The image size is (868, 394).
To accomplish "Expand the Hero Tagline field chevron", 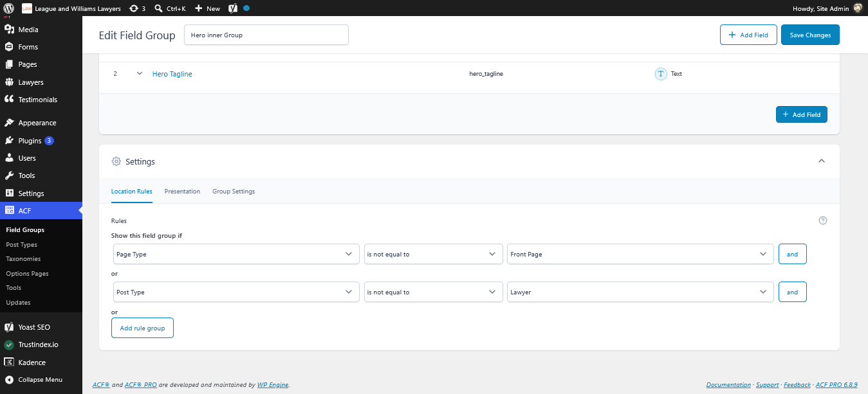I will click(140, 74).
